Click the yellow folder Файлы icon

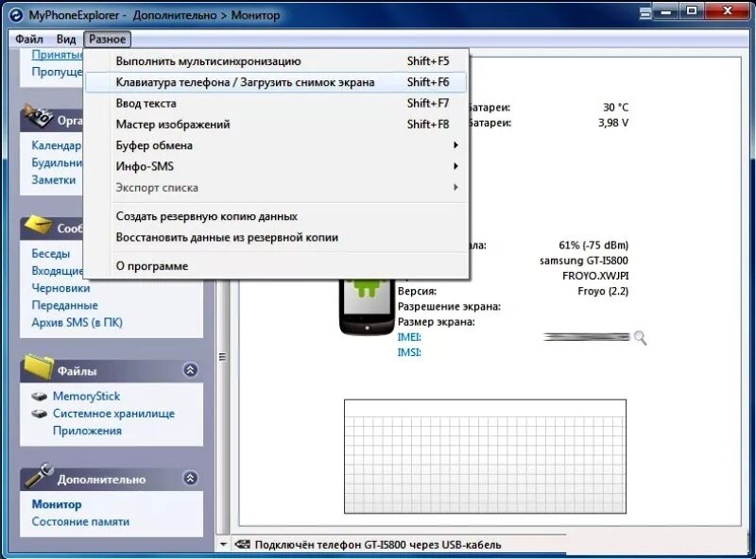(39, 366)
